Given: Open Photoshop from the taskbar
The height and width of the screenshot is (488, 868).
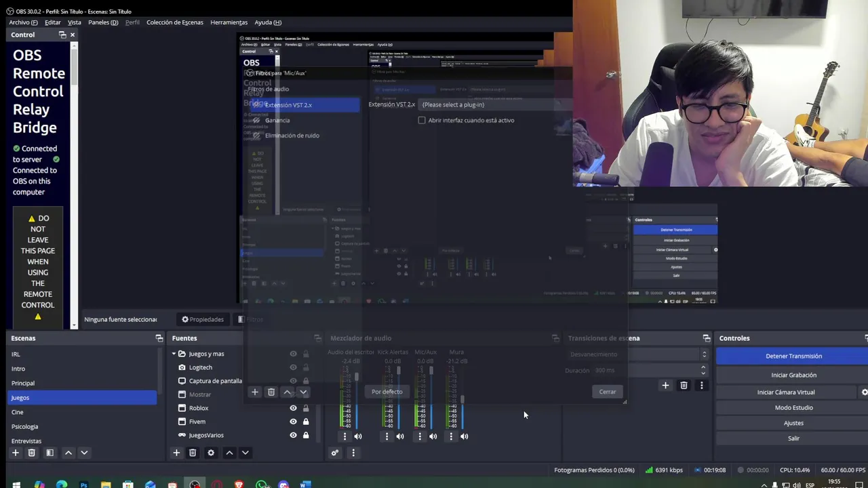Looking at the screenshot, I should (x=83, y=485).
